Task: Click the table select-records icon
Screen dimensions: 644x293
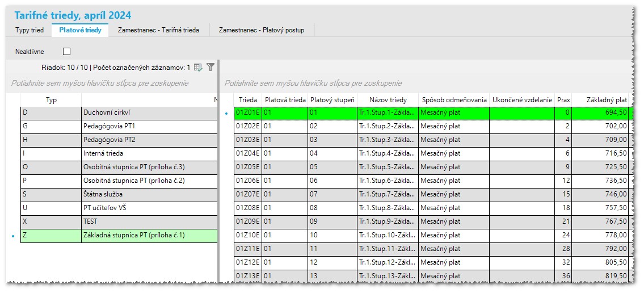Action: click(x=198, y=67)
